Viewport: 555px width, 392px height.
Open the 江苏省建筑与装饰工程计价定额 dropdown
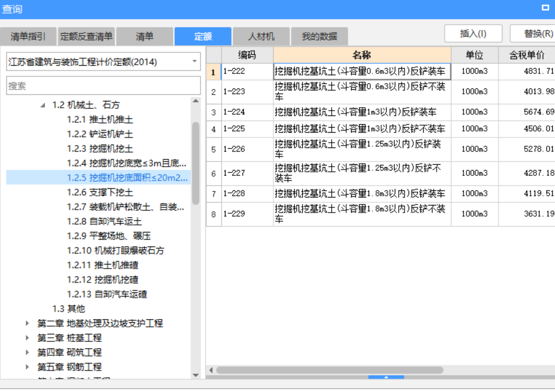click(x=103, y=62)
